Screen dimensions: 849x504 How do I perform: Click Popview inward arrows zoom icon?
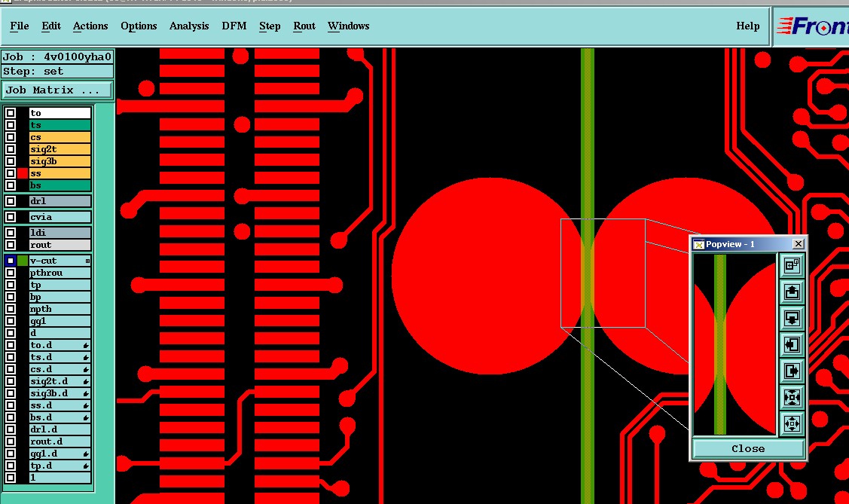[x=792, y=398]
